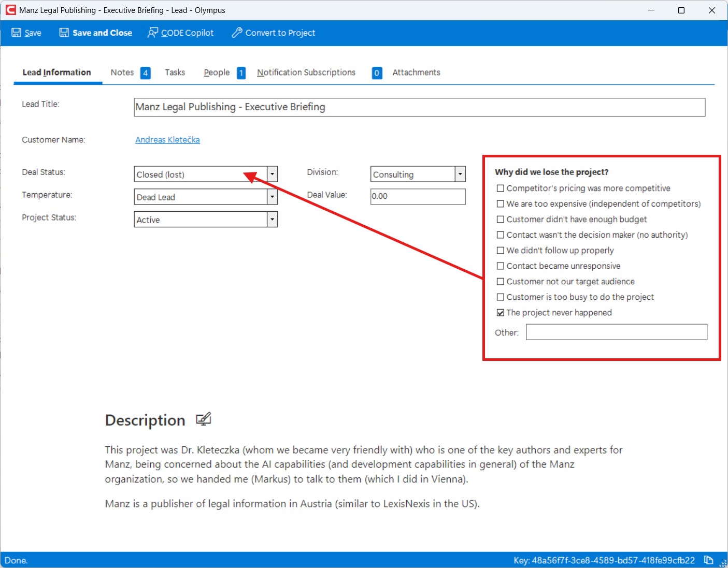Screen dimensions: 728x568
Task: Click the Closed (lost) deal status value
Action: [161, 174]
